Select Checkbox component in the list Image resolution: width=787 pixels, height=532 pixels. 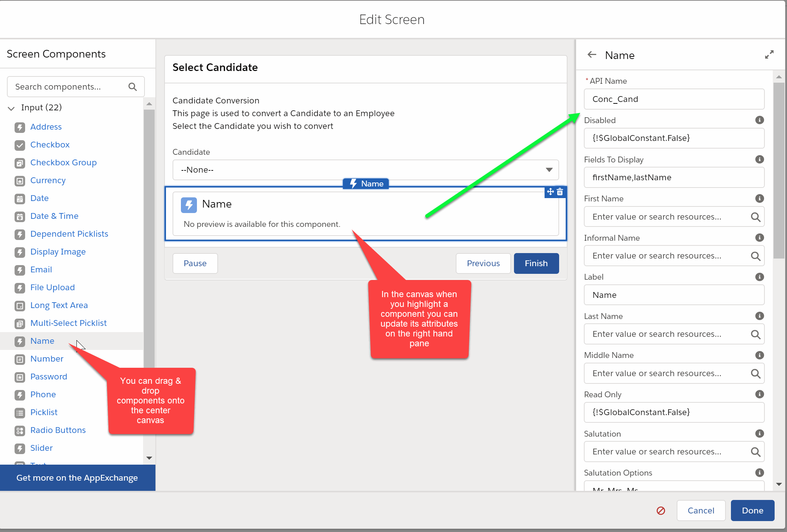tap(50, 145)
